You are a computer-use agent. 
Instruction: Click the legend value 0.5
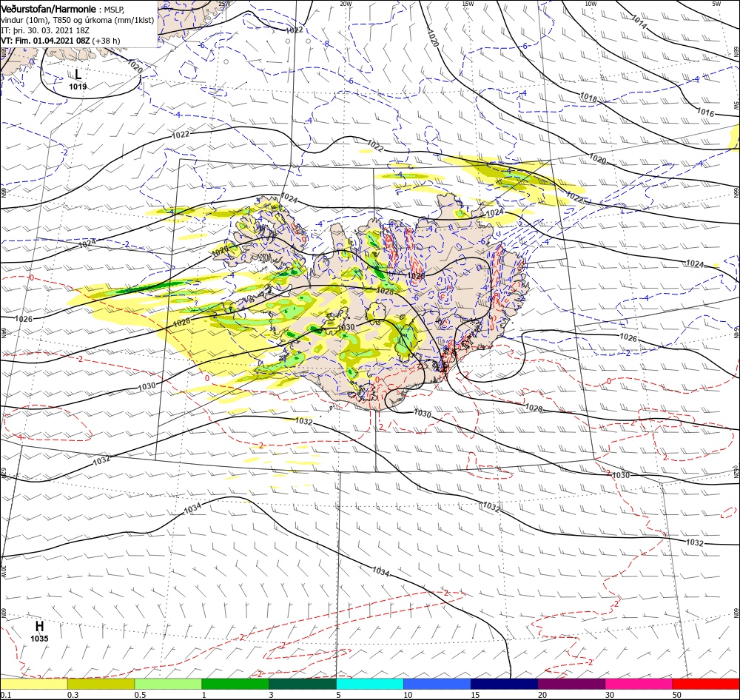click(x=140, y=695)
